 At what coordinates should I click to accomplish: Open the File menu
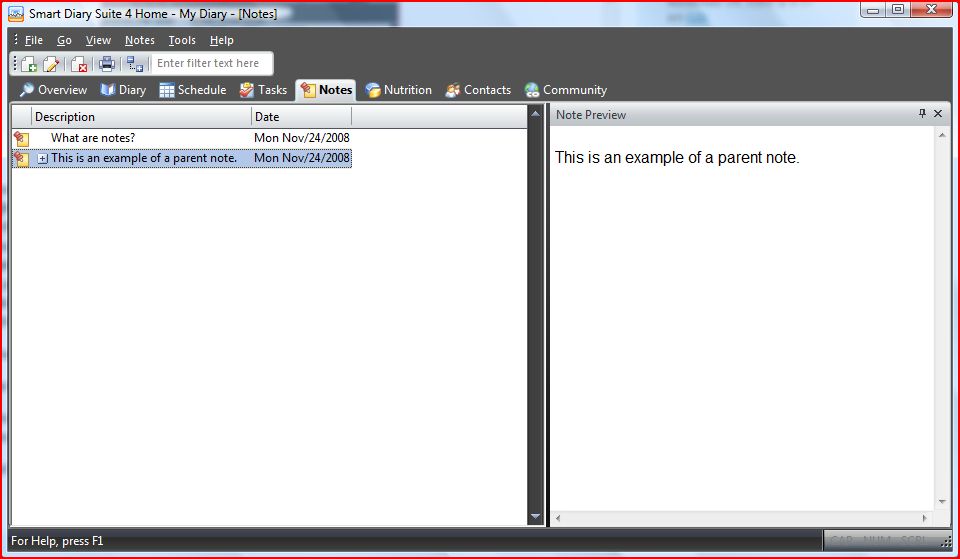[x=34, y=40]
